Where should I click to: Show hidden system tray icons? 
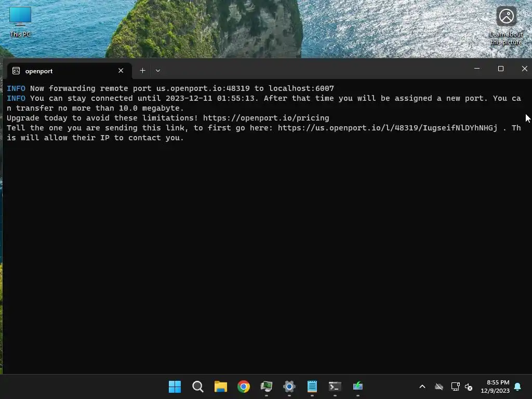pos(422,387)
